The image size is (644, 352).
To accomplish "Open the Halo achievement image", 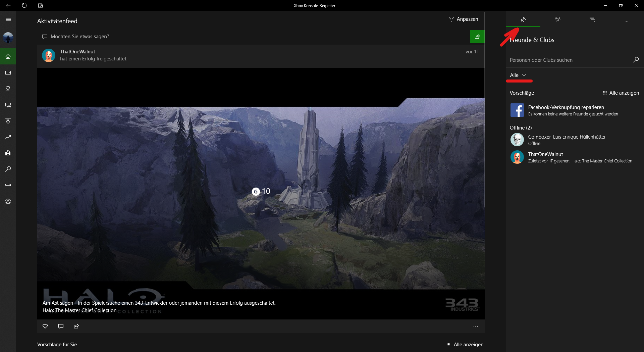I will point(261,194).
